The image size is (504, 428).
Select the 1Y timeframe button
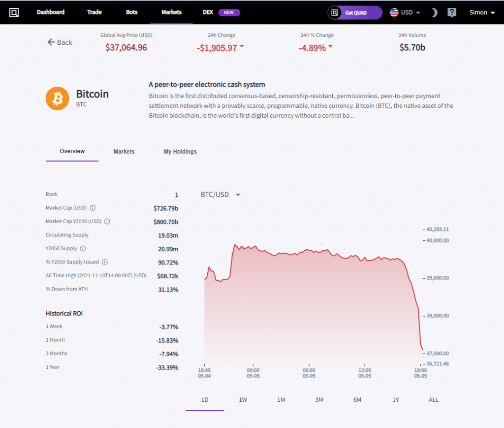click(395, 400)
